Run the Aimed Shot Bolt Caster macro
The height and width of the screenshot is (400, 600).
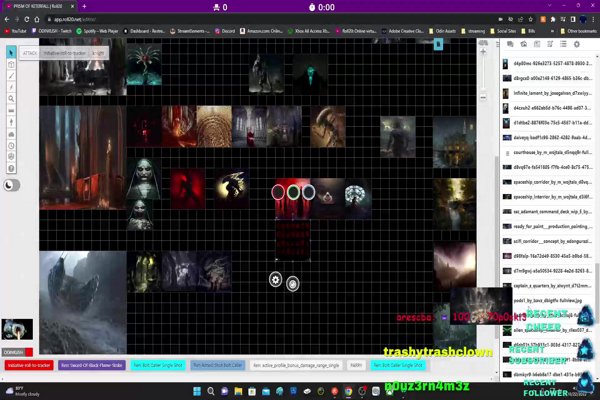pyautogui.click(x=217, y=366)
